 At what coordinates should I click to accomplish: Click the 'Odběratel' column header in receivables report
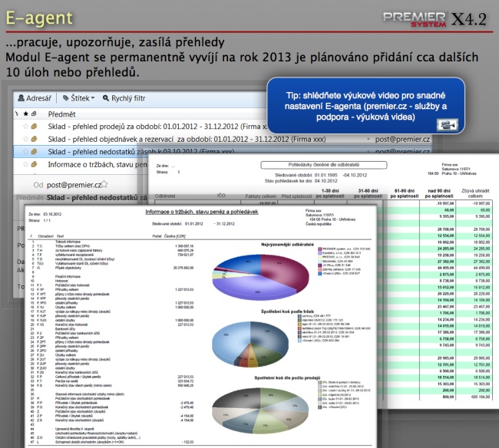165,196
